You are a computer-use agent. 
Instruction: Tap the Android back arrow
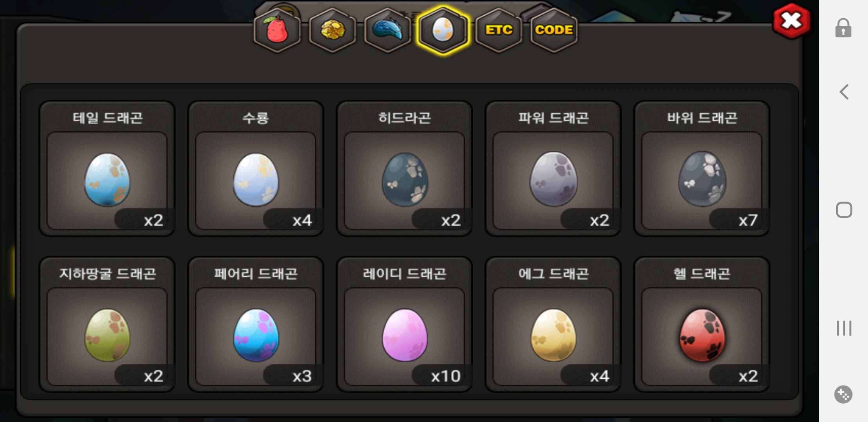pos(844,92)
